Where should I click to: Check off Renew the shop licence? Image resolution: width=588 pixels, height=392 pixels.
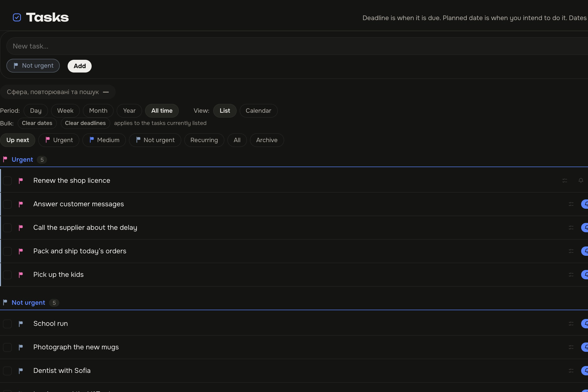(7, 181)
